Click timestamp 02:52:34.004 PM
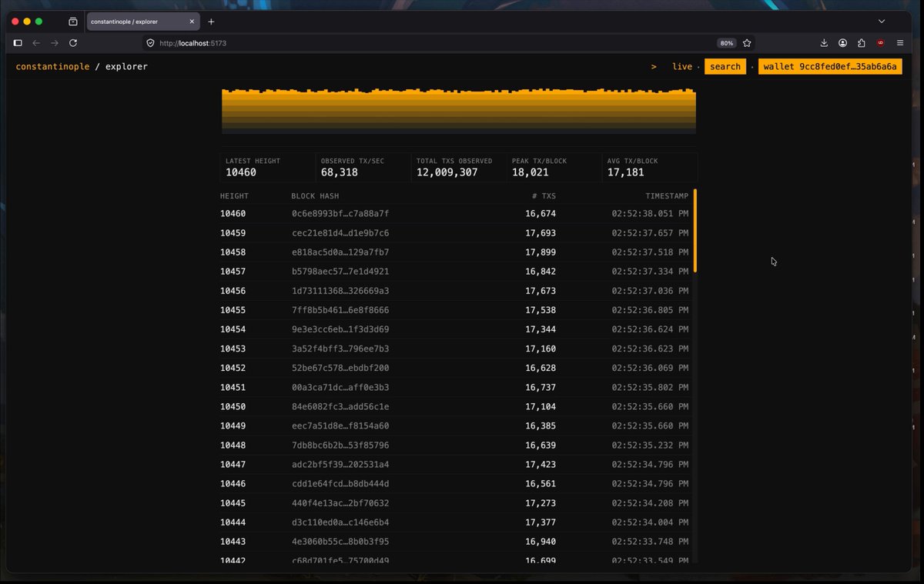 tap(651, 522)
